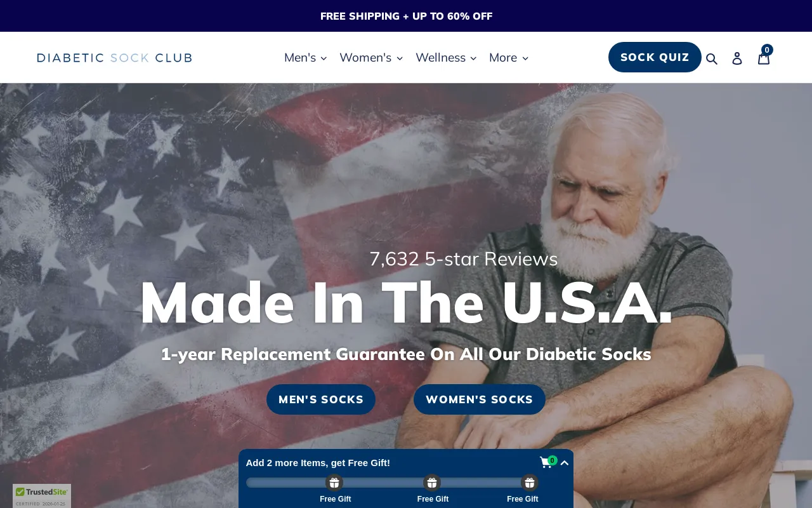
Task: Open the More navigation menu
Action: tap(509, 58)
